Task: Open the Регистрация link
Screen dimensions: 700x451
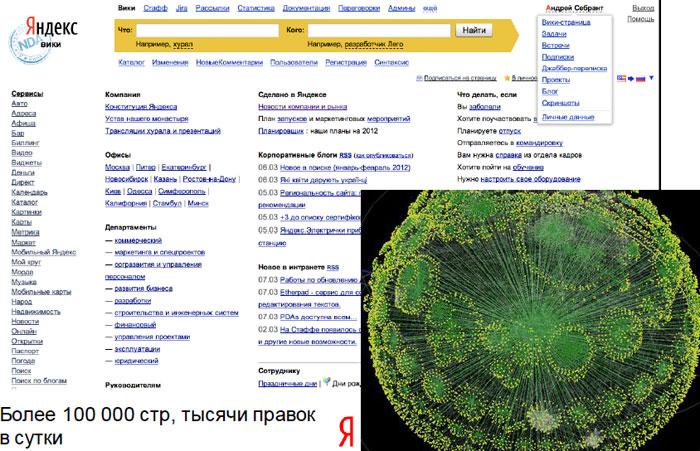Action: pyautogui.click(x=346, y=63)
